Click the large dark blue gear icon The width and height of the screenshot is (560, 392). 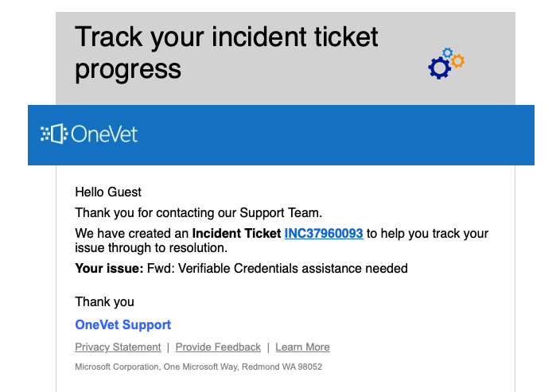point(439,68)
